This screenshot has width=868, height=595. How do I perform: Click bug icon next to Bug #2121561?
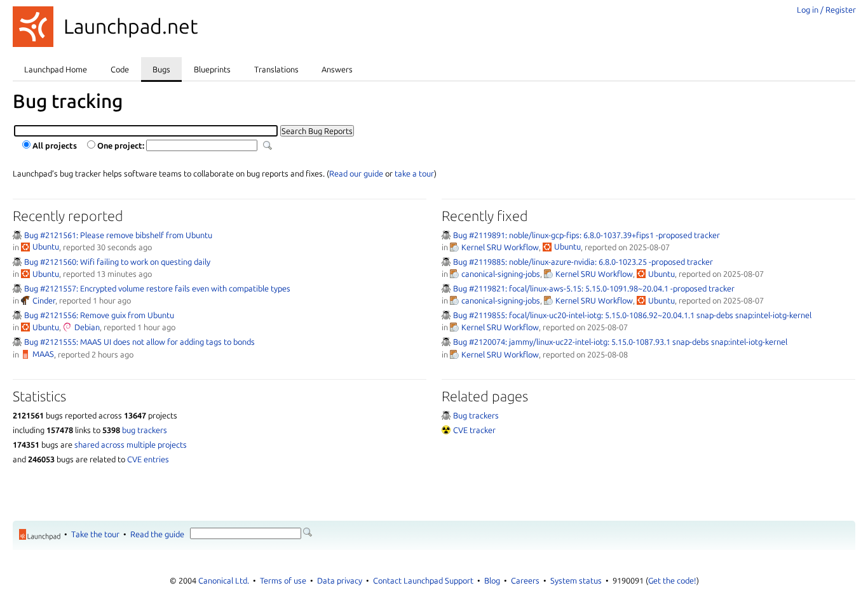pyautogui.click(x=17, y=235)
